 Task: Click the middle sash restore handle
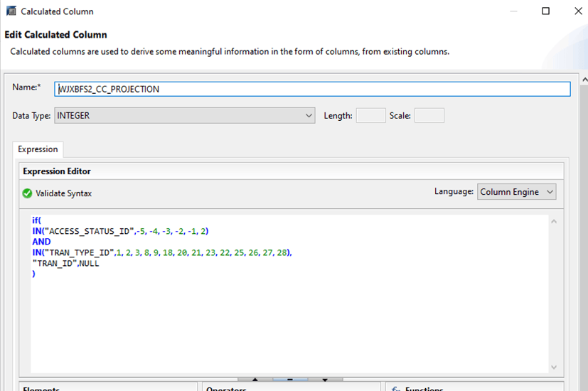tap(290, 380)
